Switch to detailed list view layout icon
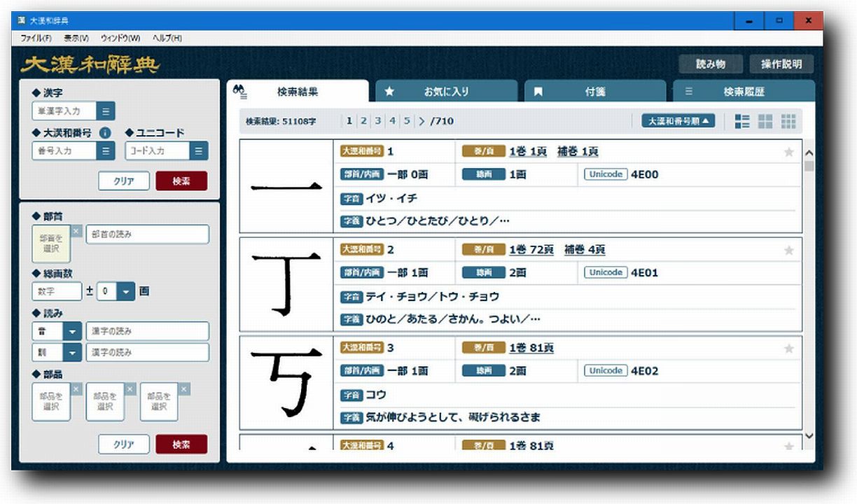 742,121
